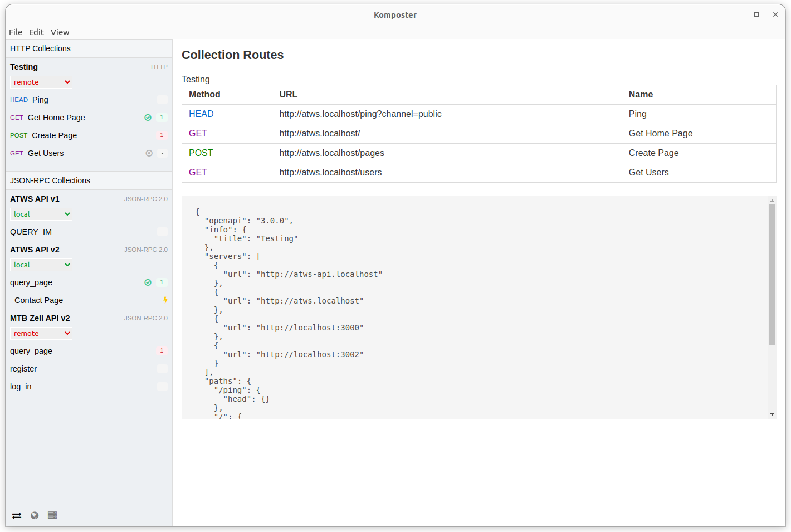Click the Get Home Page name cell in table
This screenshot has width=791, height=532.
point(699,134)
